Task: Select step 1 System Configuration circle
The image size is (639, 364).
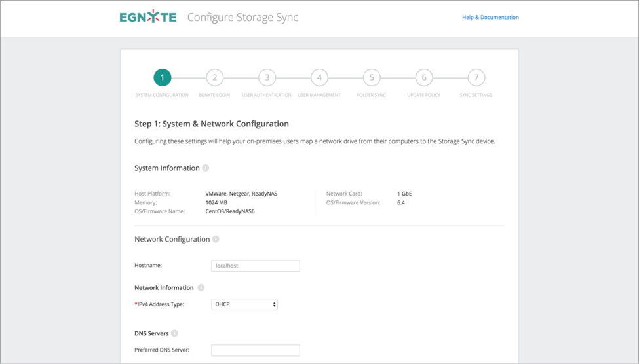Action: point(162,78)
